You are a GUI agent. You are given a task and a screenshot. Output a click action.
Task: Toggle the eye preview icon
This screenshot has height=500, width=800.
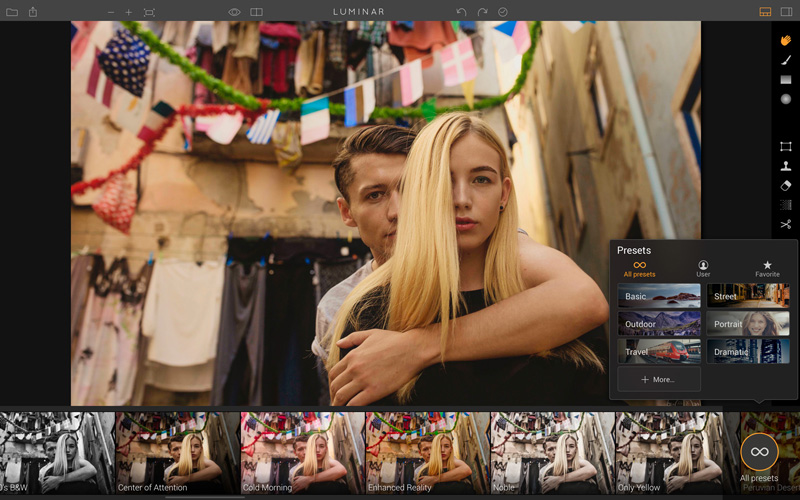click(234, 12)
